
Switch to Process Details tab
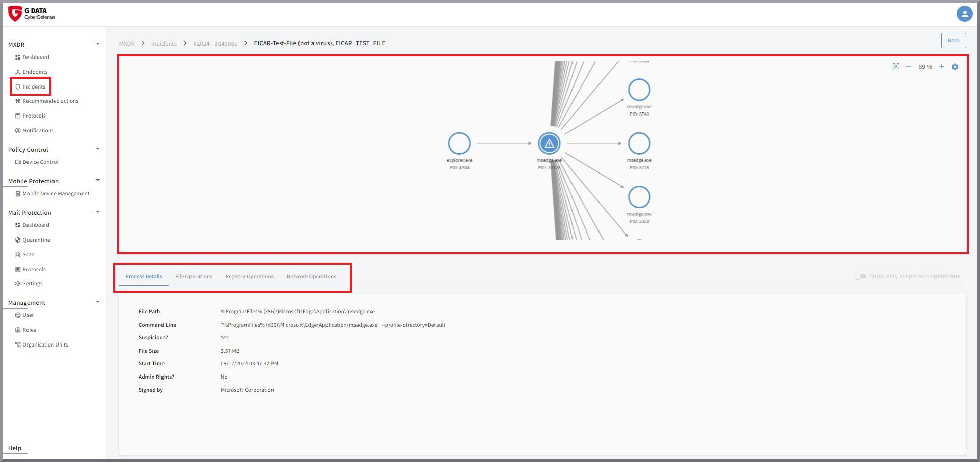(144, 277)
